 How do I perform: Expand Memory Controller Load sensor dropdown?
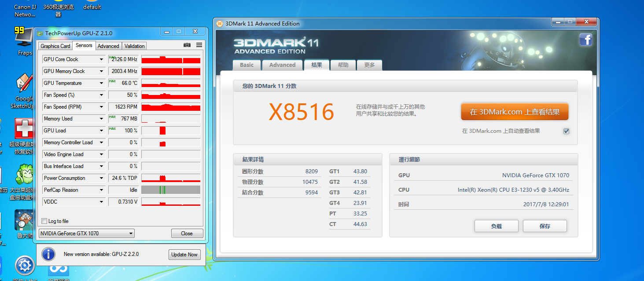[x=102, y=142]
